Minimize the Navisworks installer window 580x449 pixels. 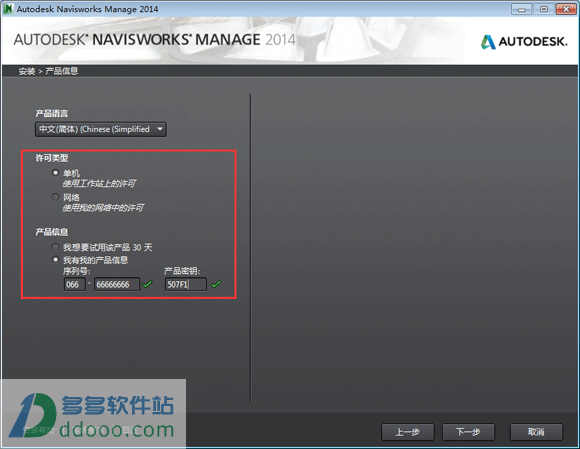(x=522, y=9)
